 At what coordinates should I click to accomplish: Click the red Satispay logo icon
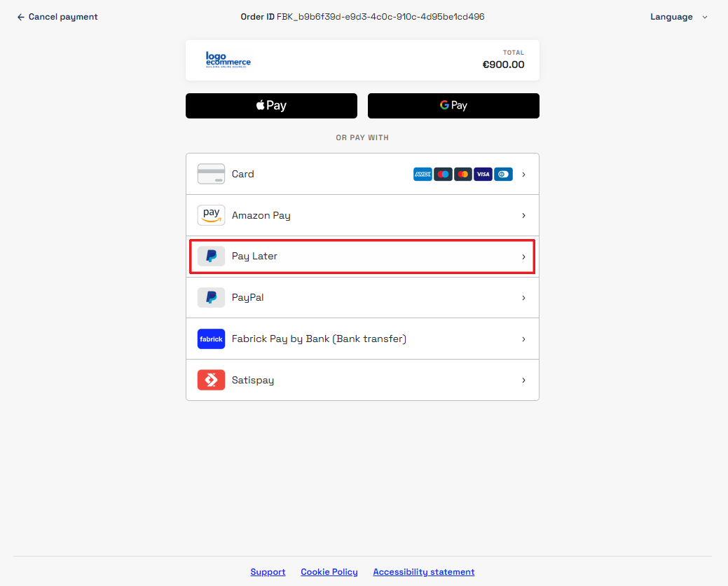[x=211, y=380]
